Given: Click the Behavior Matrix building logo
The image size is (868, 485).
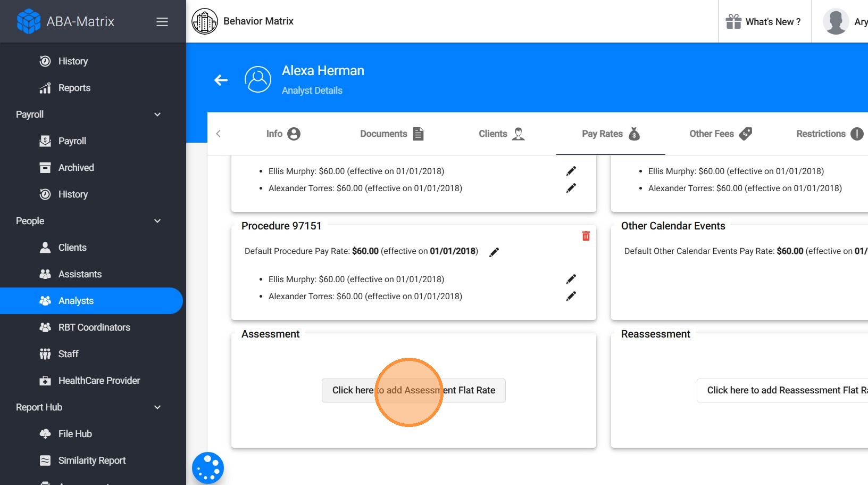Looking at the screenshot, I should tap(205, 21).
